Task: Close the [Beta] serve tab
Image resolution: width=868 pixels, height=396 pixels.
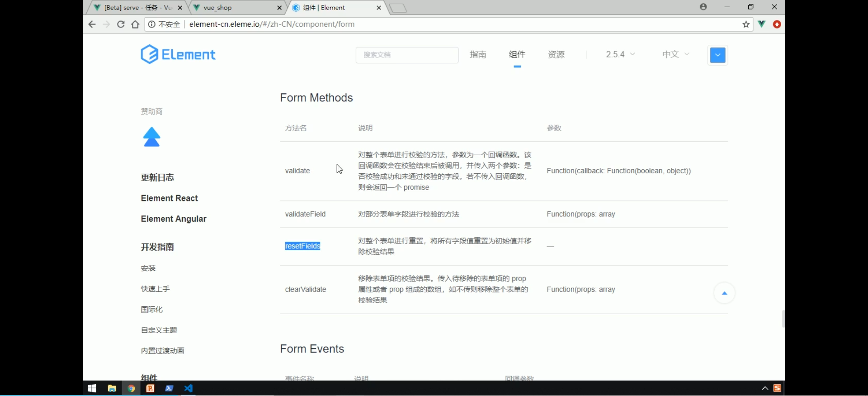Action: (x=180, y=8)
